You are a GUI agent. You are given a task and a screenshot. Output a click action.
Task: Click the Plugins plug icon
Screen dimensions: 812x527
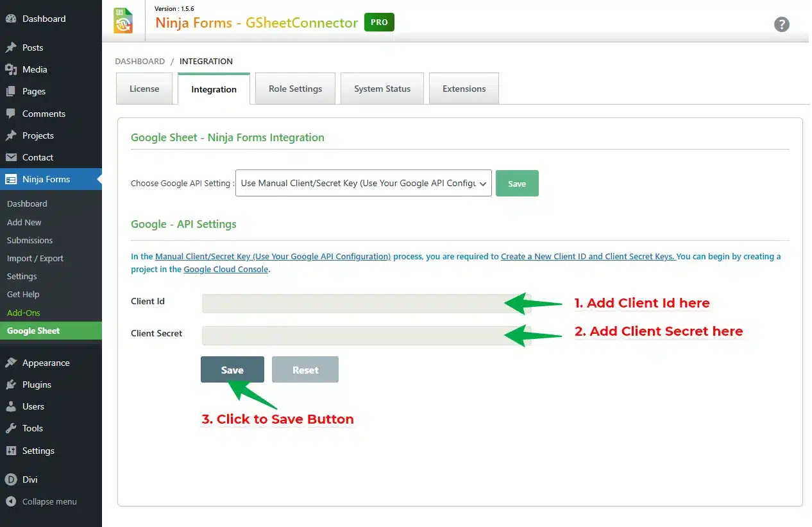pos(11,384)
